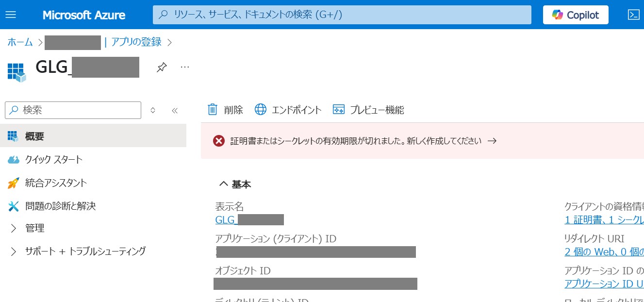The height and width of the screenshot is (302, 644).
Task: Go to ホーム breadcrumb
Action: [x=20, y=42]
